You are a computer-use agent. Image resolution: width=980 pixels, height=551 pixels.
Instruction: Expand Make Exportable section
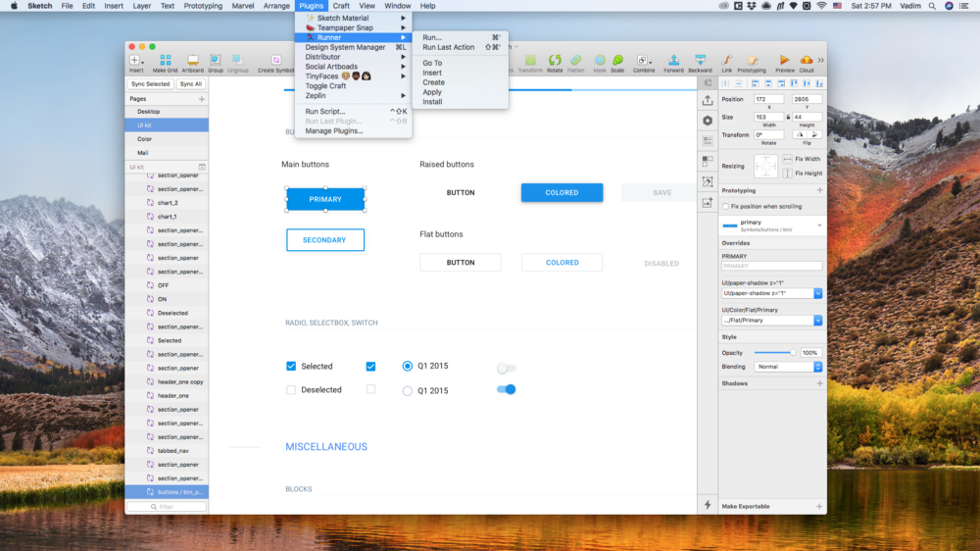point(819,506)
